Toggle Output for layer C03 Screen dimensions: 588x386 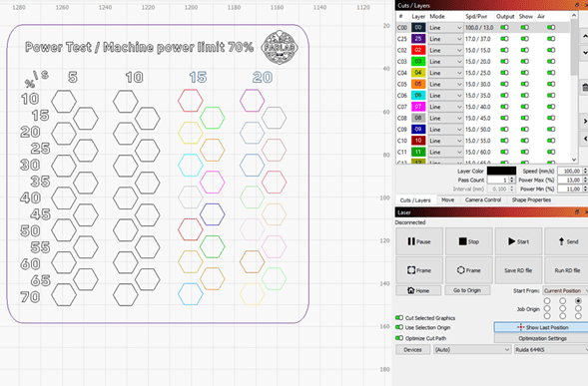(x=504, y=61)
